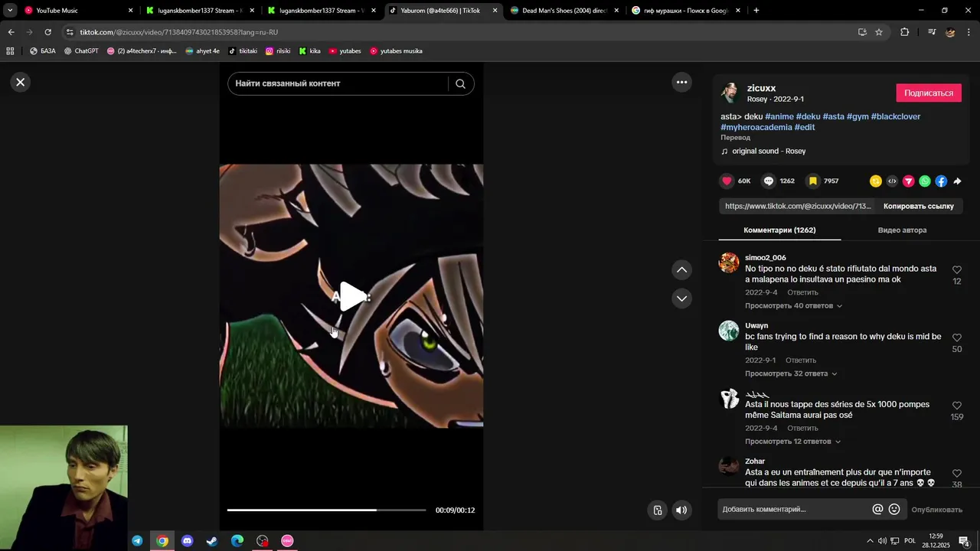Open a new browser tab
The height and width of the screenshot is (551, 980).
pos(756,11)
